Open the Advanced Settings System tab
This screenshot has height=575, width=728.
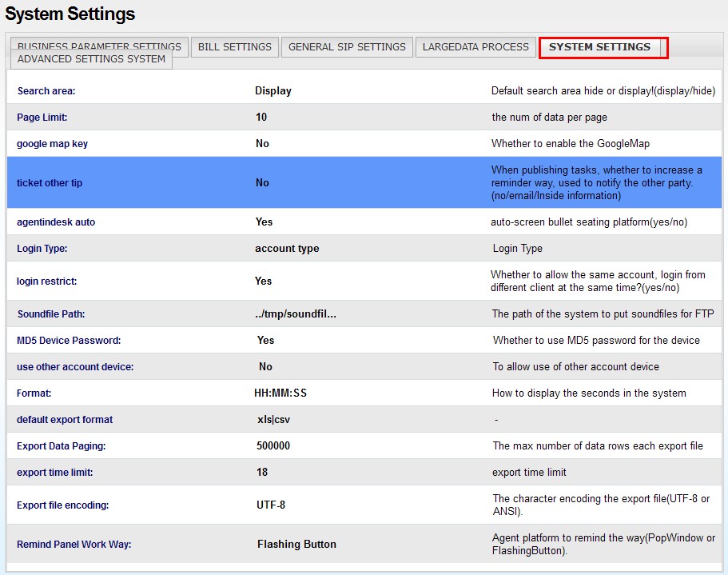click(x=91, y=60)
